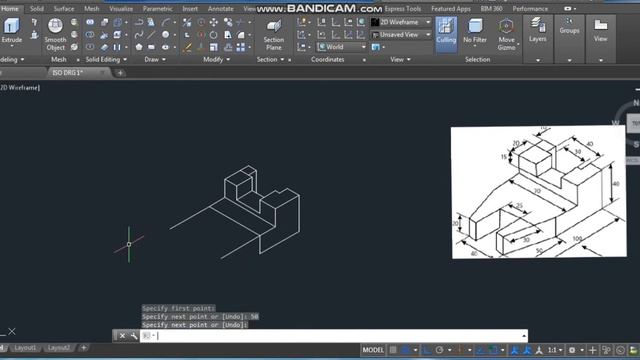The image size is (640, 360).
Task: Switch to the Performance tab
Action: 530,9
